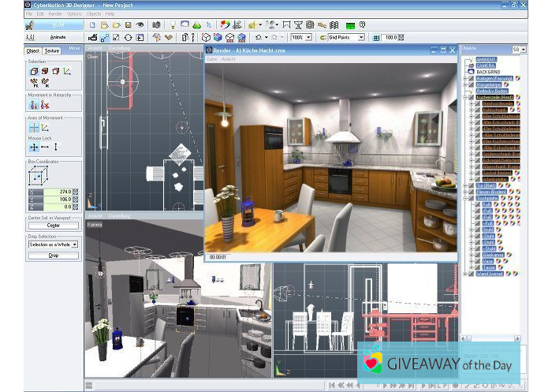552x392 pixels.
Task: Open the Grid Points dropdown
Action: [x=361, y=37]
